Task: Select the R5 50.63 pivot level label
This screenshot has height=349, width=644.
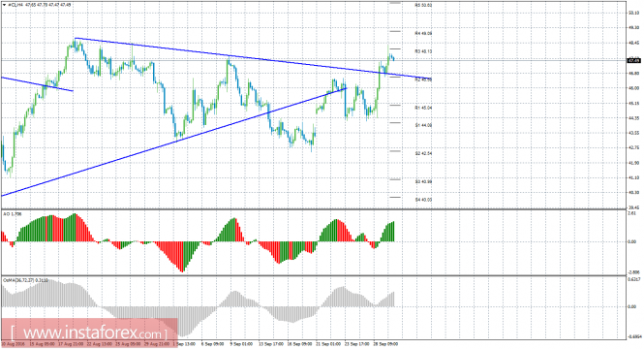Action: coord(423,6)
